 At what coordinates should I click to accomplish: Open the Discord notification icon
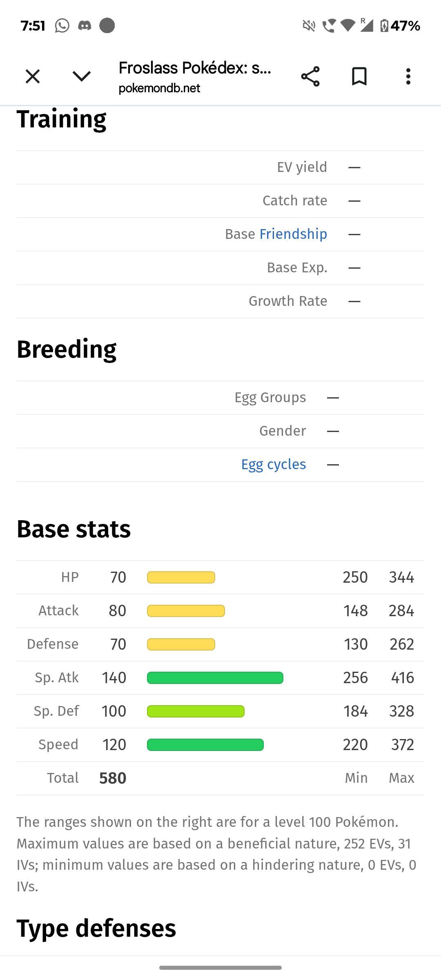coord(85,25)
